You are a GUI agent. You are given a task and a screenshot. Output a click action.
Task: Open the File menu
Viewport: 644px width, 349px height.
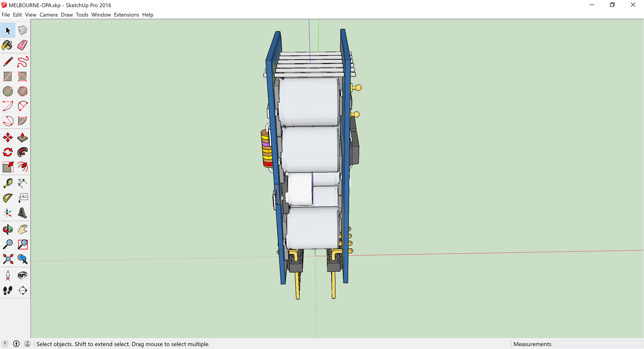[x=6, y=15]
